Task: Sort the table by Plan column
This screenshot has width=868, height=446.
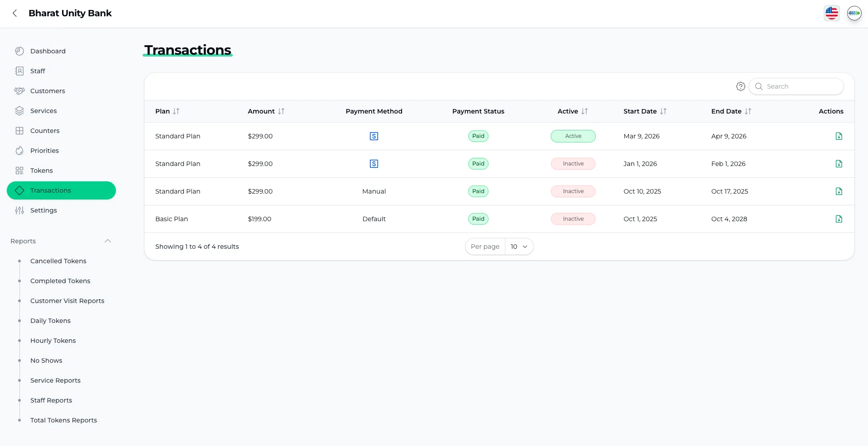Action: click(176, 111)
